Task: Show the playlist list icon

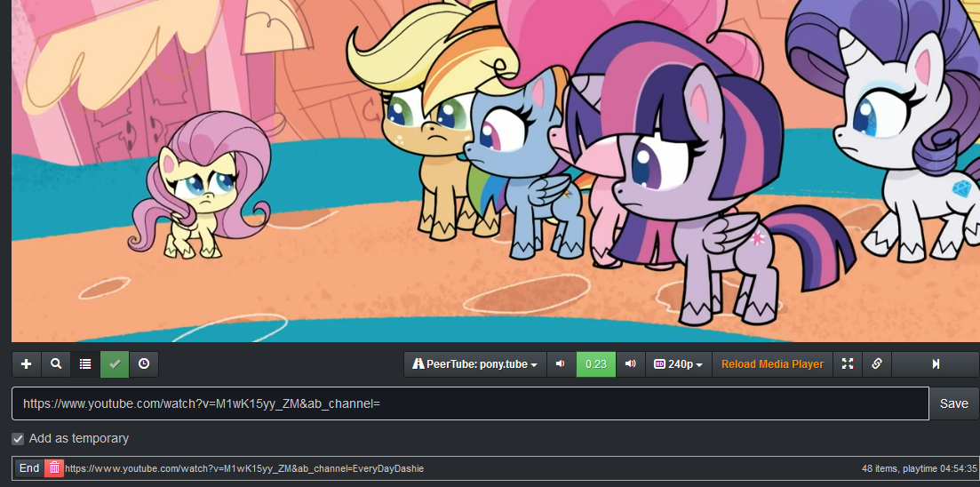Action: click(x=85, y=363)
